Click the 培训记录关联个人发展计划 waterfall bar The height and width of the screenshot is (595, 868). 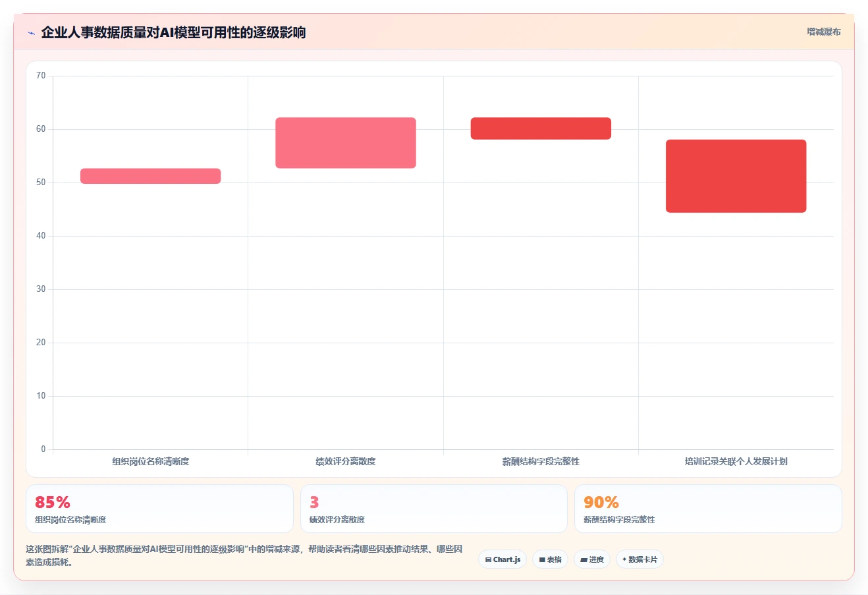coord(736,176)
